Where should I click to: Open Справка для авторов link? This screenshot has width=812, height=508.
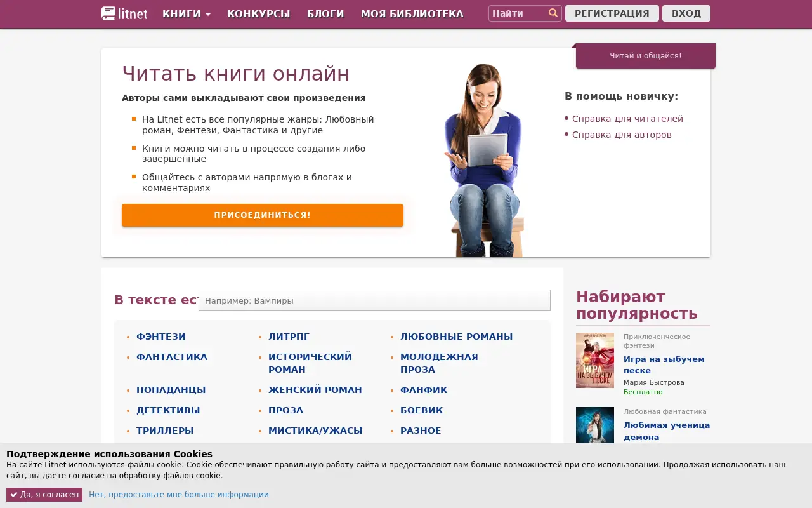pyautogui.click(x=622, y=135)
